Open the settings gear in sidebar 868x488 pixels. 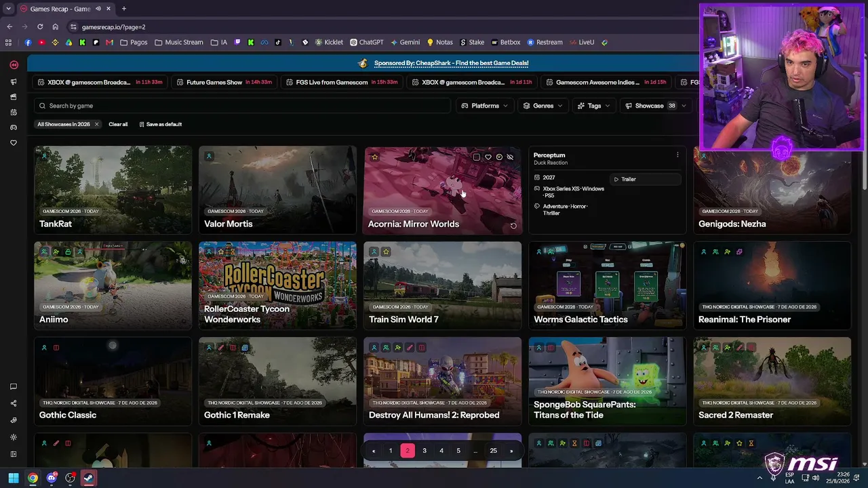(14, 437)
